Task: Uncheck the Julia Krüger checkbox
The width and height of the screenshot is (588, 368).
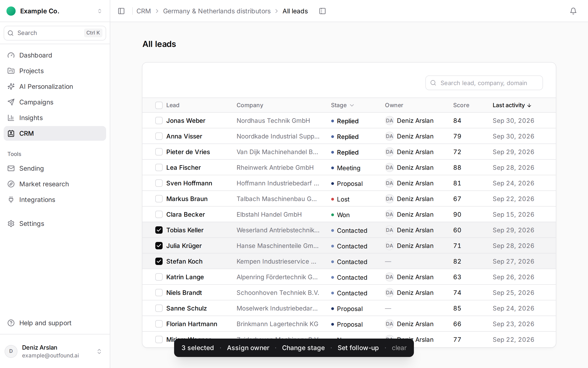Action: (159, 246)
